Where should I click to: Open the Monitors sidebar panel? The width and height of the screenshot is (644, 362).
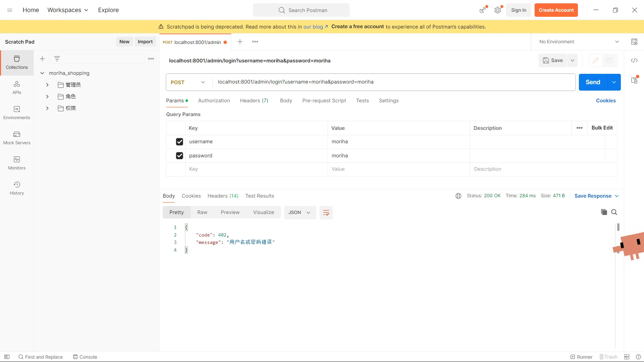tap(17, 163)
